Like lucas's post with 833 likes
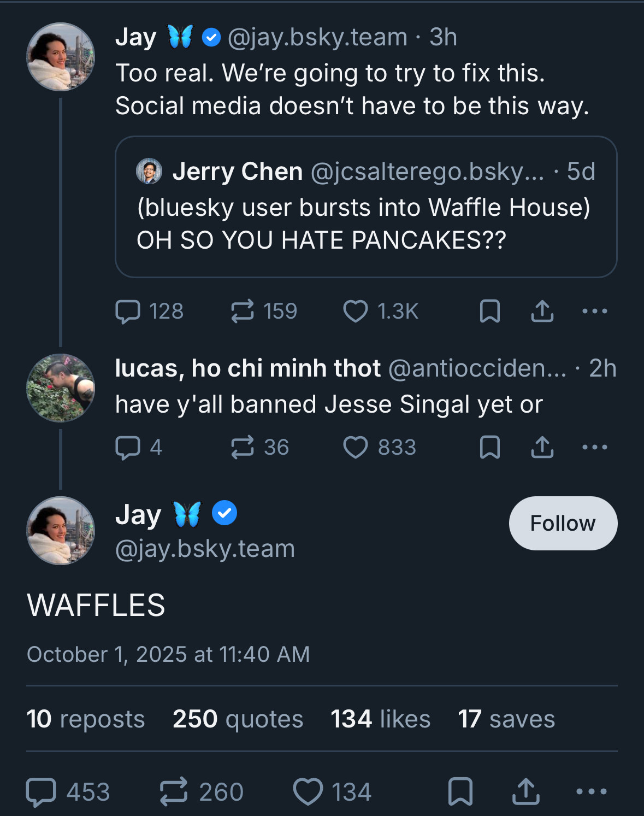The width and height of the screenshot is (644, 816). pos(356,448)
